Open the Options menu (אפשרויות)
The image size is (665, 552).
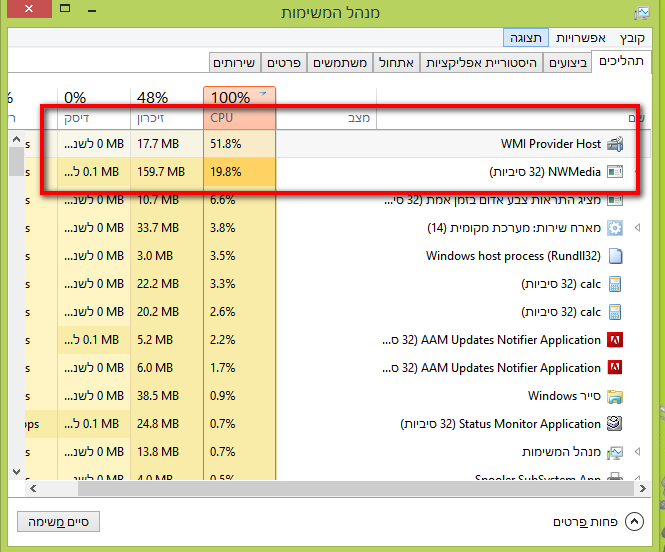pos(581,38)
